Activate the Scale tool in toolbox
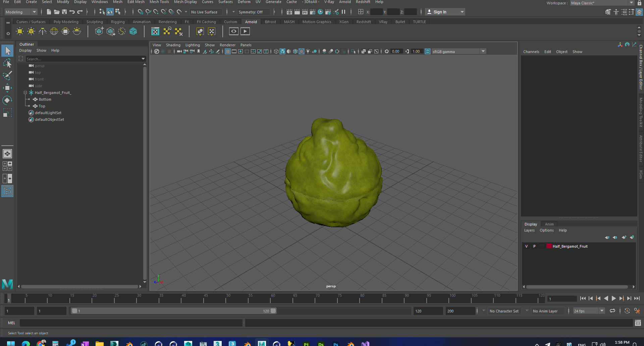Screen dimensions: 644x346 pyautogui.click(x=7, y=113)
